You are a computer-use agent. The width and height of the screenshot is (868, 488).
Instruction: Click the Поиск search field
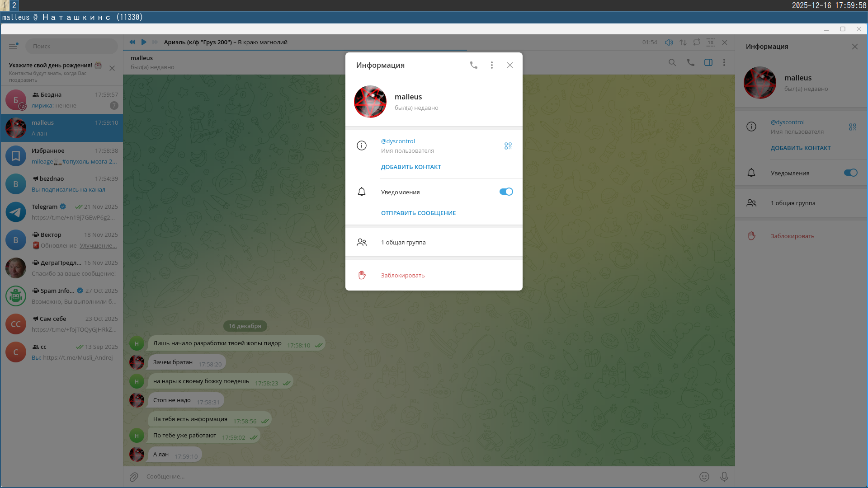click(71, 46)
